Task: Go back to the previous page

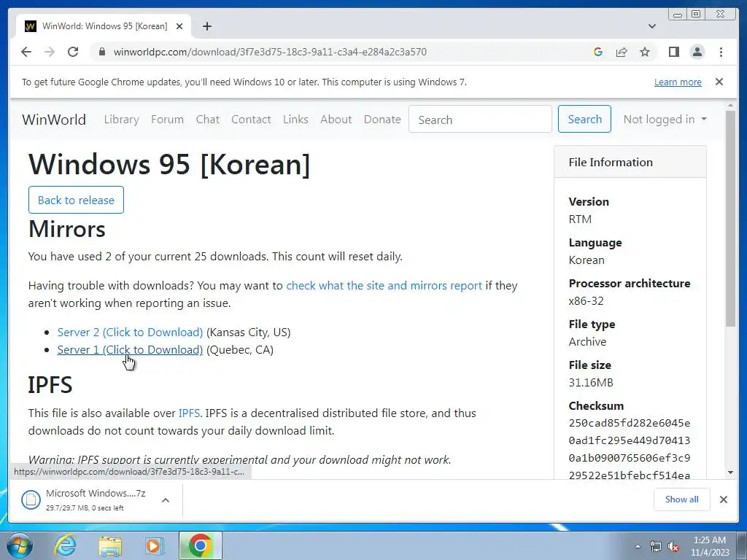Action: [x=26, y=52]
